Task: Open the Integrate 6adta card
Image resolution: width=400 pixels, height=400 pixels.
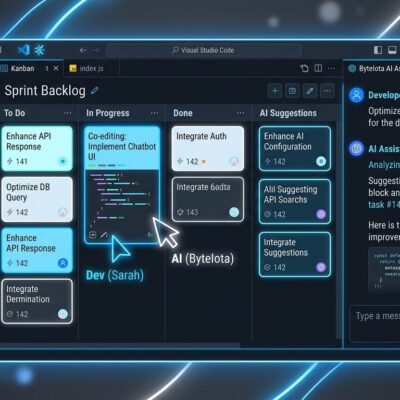Action: (x=208, y=199)
